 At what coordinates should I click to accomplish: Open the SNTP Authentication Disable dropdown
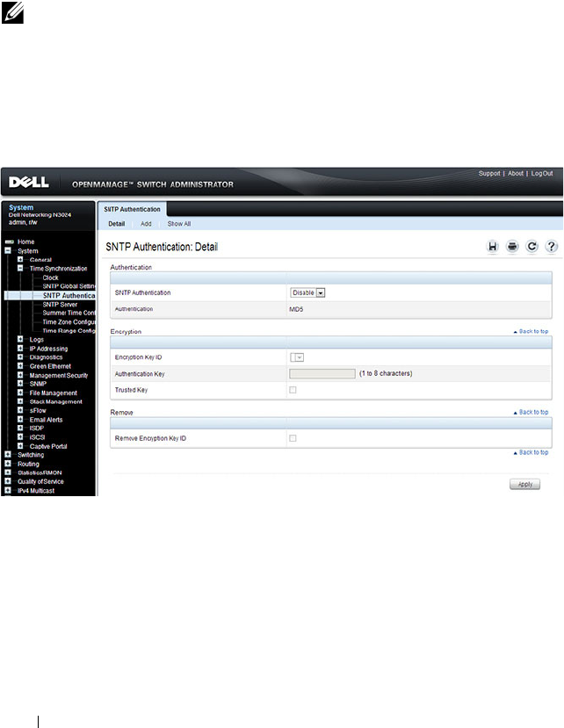coord(307,293)
